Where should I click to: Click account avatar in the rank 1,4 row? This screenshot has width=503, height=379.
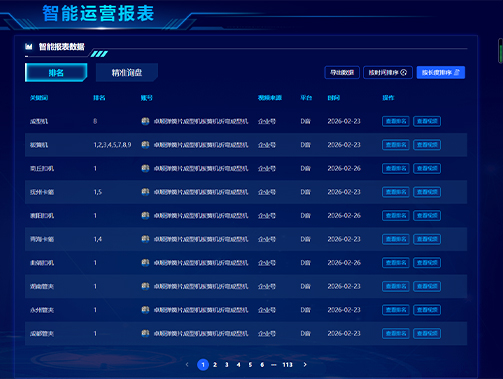(145, 239)
